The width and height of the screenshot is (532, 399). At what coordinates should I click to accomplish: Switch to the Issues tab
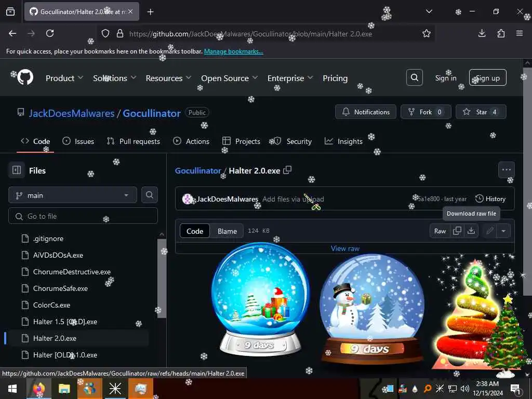click(78, 141)
